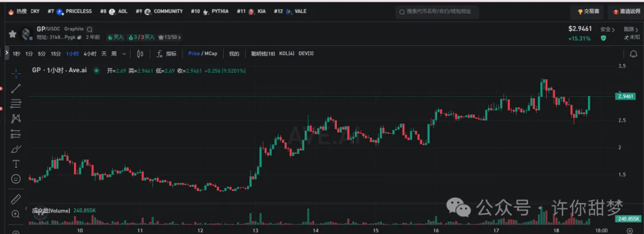The width and height of the screenshot is (644, 234).
Task: Open price alert bell icon
Action: [x=633, y=54]
